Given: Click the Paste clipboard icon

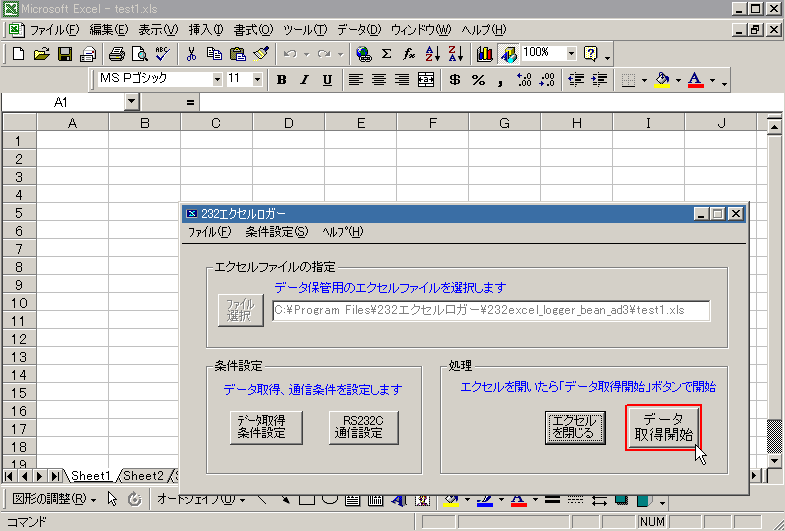Looking at the screenshot, I should (238, 54).
